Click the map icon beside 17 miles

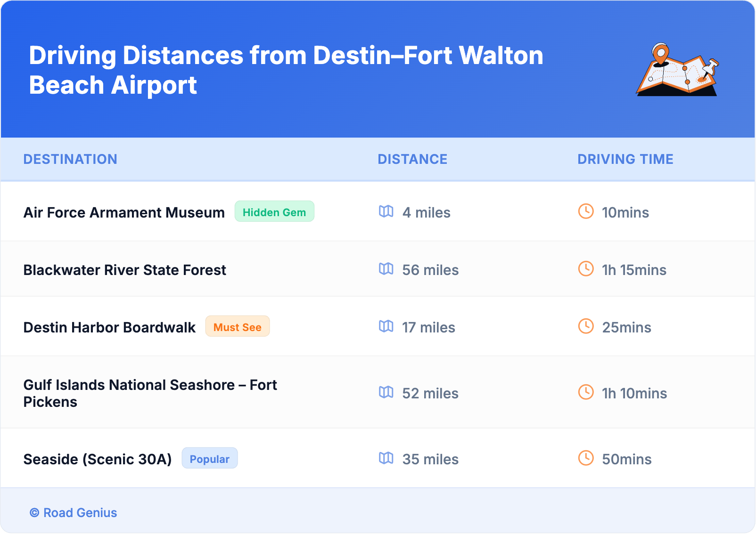[386, 326]
